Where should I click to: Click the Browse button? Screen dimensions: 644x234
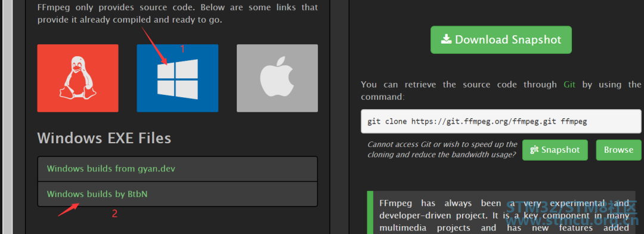tap(618, 150)
